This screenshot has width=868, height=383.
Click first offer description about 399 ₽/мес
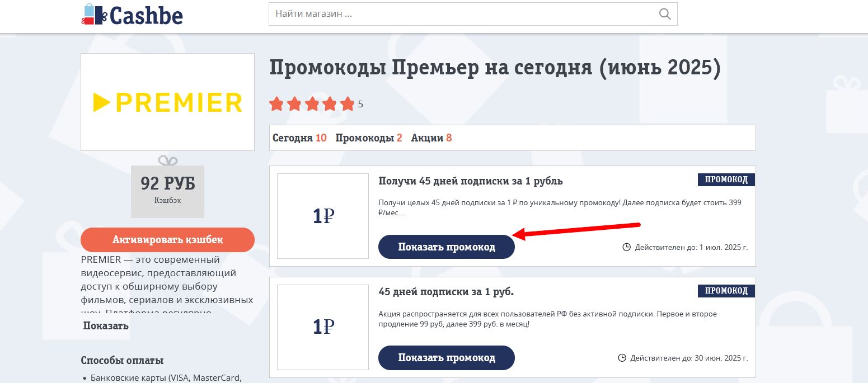point(560,207)
